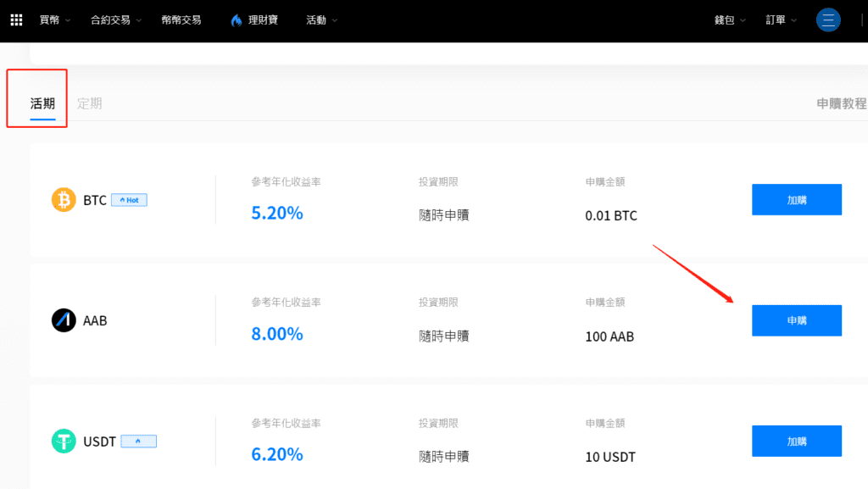Click the 100 AAB subscription amount
868x489 pixels.
[x=609, y=336]
